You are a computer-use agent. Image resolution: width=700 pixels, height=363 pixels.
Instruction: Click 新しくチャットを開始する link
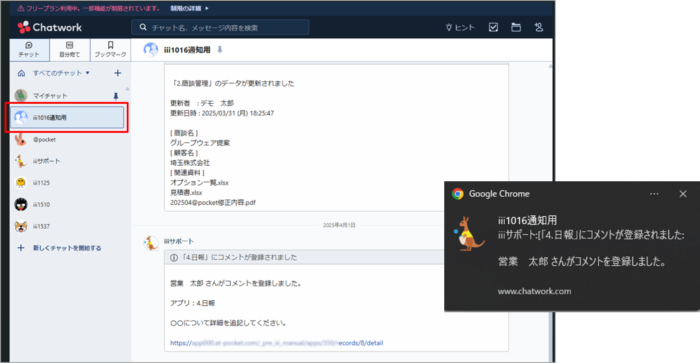[67, 248]
